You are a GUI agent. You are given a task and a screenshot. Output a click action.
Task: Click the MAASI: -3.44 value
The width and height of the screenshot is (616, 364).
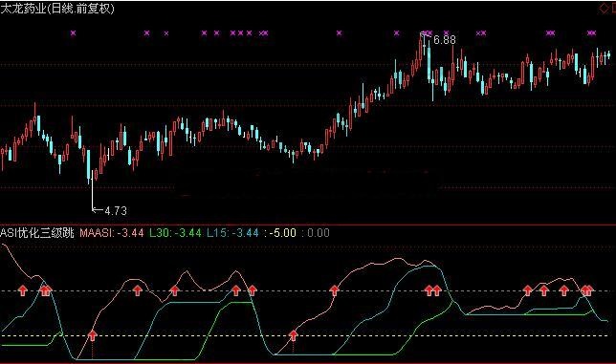112,233
